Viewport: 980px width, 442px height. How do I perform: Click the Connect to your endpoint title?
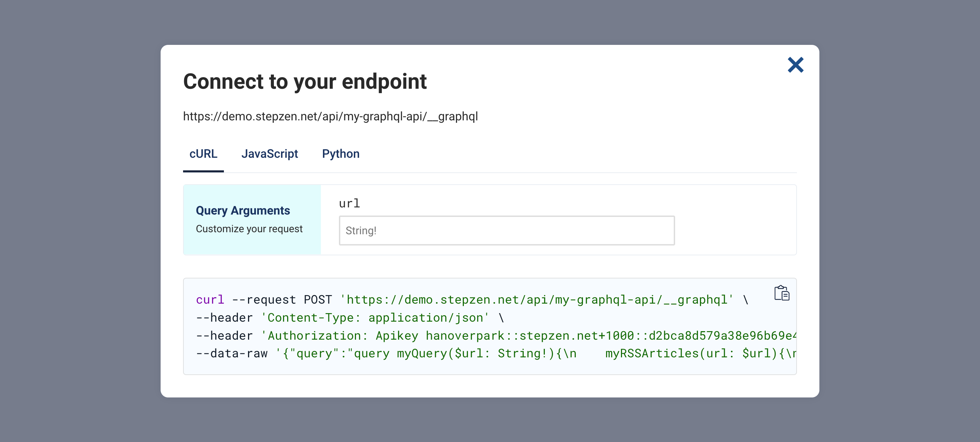pyautogui.click(x=305, y=81)
